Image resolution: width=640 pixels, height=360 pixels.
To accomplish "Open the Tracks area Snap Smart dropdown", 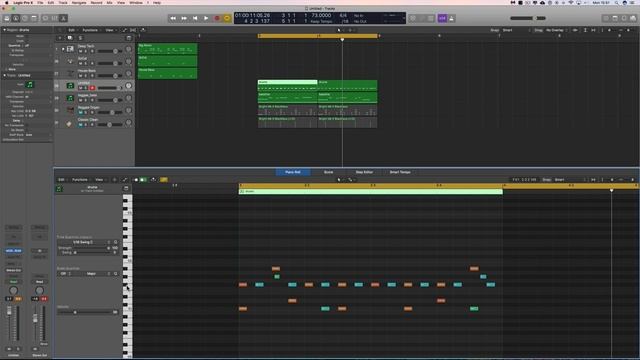I will click(516, 30).
